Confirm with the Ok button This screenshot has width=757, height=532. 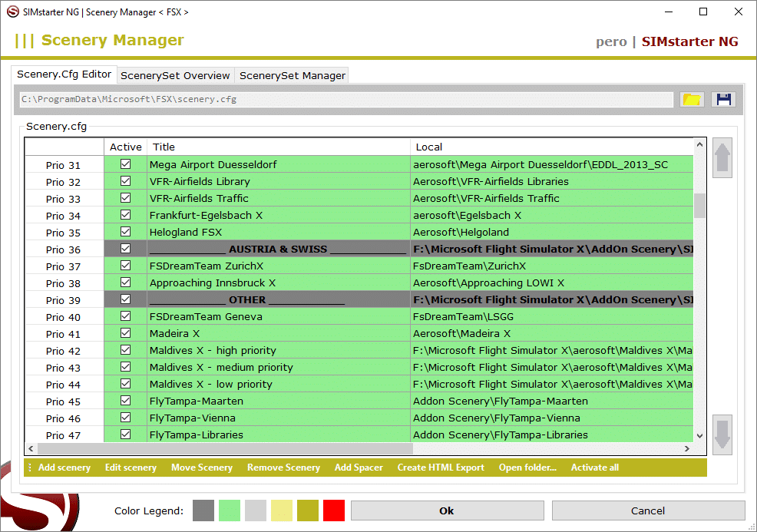pos(447,511)
